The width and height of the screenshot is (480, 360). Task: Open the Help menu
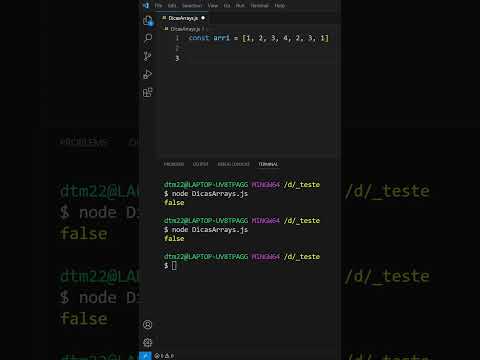[x=280, y=6]
